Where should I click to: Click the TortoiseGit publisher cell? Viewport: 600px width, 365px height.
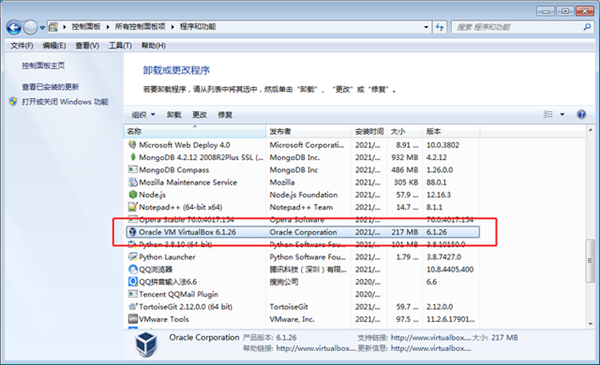click(x=289, y=306)
